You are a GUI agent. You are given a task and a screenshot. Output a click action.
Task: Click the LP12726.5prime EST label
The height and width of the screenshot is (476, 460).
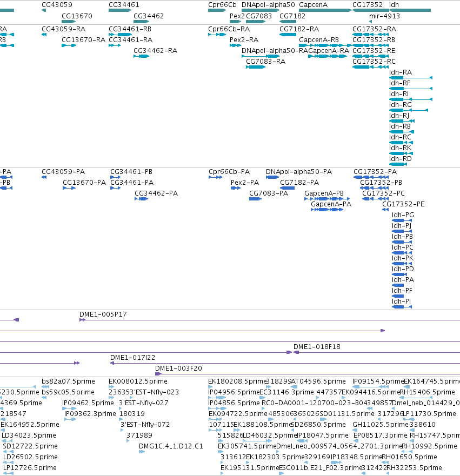(30, 468)
